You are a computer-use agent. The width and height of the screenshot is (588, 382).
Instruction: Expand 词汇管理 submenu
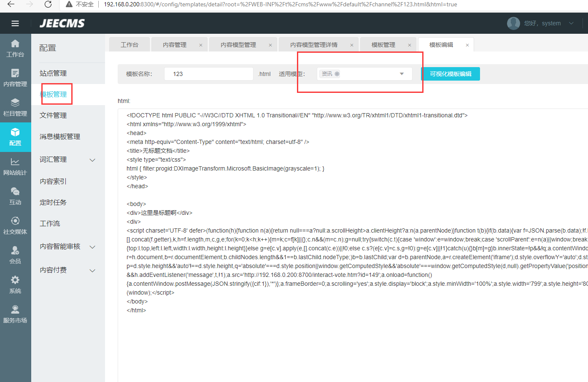[92, 160]
